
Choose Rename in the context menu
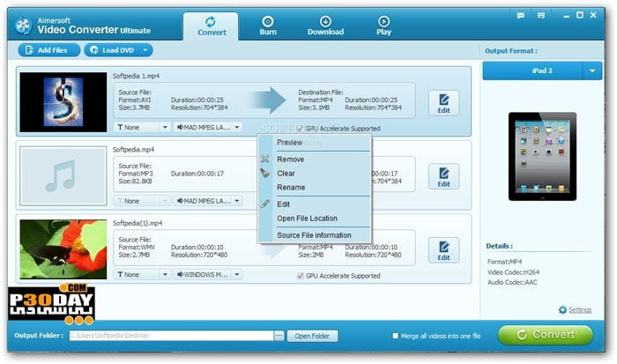tap(315, 188)
